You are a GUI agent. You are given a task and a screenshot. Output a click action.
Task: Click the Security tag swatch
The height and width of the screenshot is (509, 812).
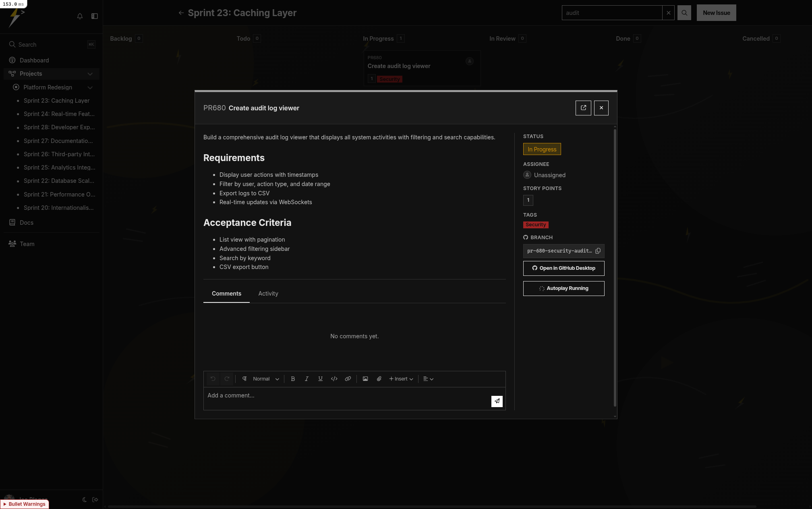(x=536, y=225)
